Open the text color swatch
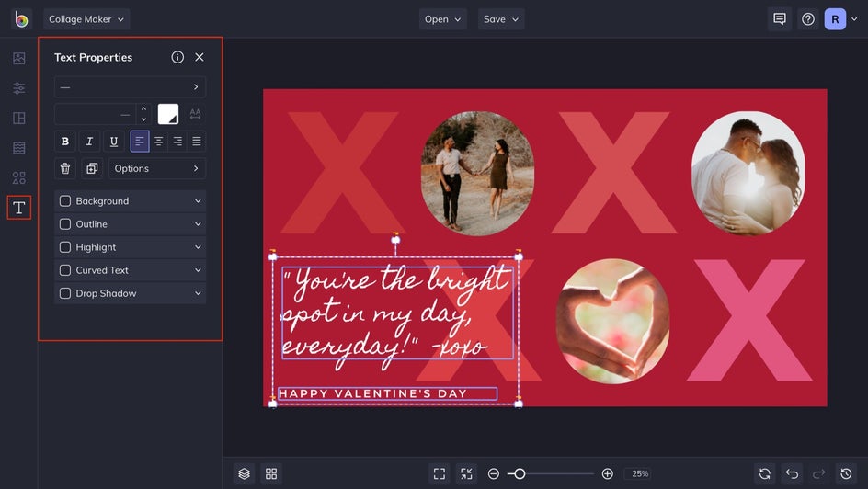The width and height of the screenshot is (868, 489). coord(168,114)
